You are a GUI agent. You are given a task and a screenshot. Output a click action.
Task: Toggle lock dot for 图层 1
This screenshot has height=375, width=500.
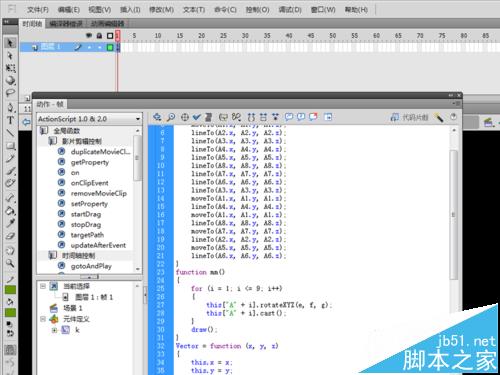pos(100,48)
